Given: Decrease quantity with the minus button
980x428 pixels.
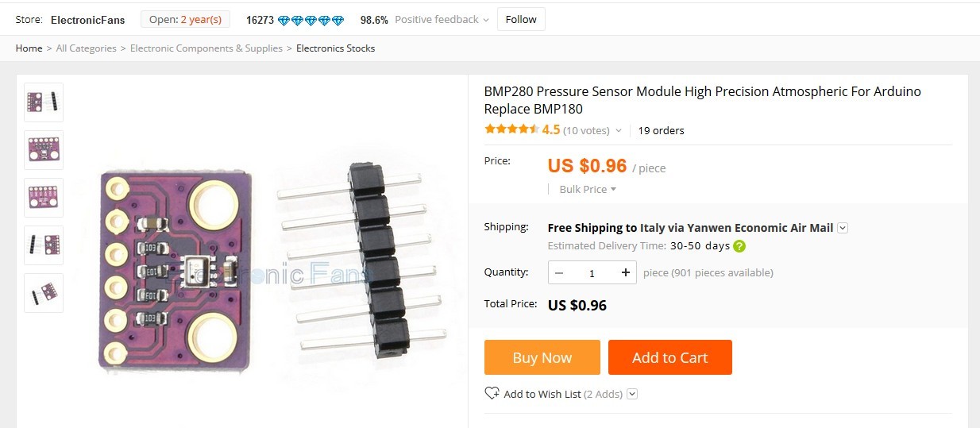Looking at the screenshot, I should click(x=559, y=273).
